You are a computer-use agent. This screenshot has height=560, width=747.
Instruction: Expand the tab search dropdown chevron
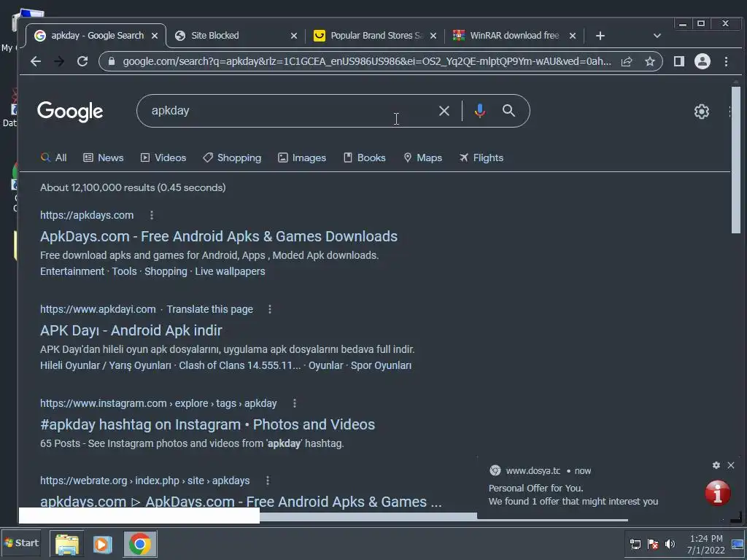pos(657,36)
